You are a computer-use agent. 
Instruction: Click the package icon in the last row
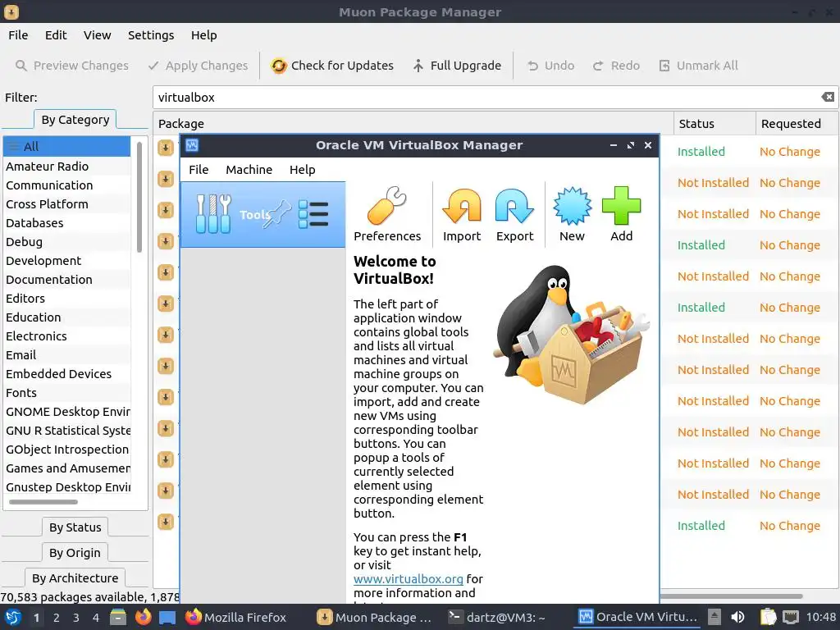[x=166, y=521]
